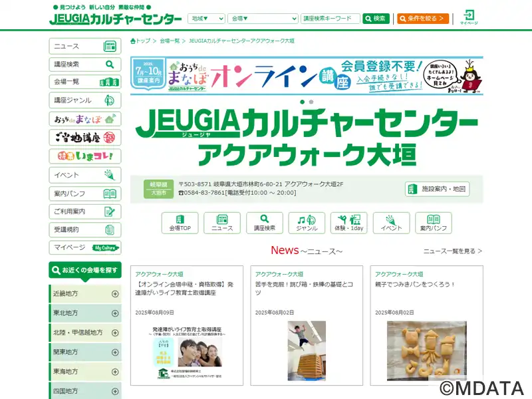This screenshot has height=399, width=532.
Task: Click the 講座検索 magnifier icon button under the address
Action: coord(265,223)
